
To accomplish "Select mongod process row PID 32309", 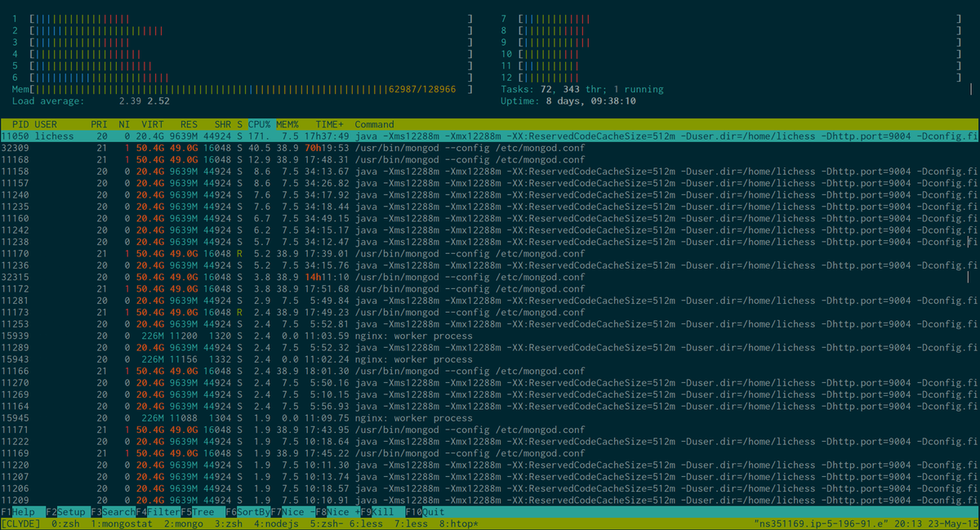I will pos(490,148).
